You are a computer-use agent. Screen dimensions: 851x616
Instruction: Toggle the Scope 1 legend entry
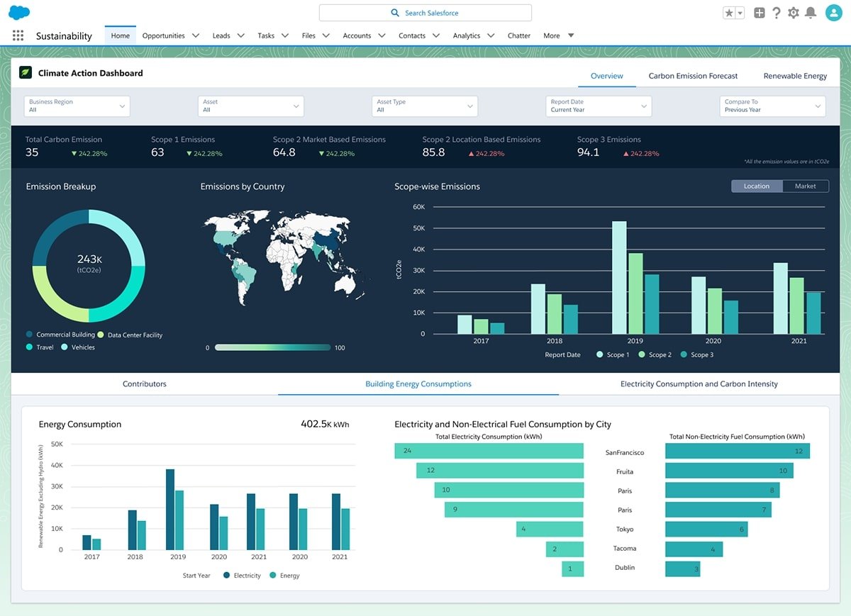pos(614,354)
